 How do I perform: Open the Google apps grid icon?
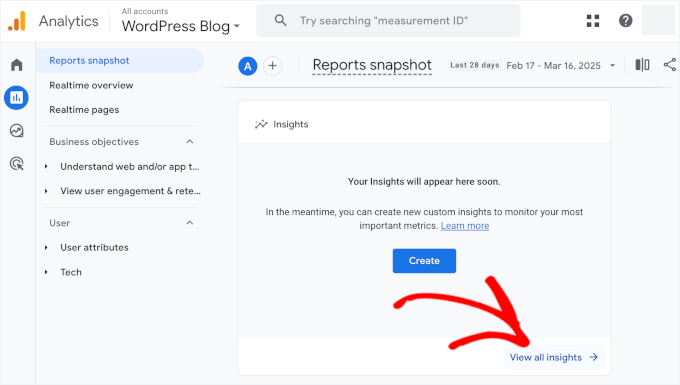(x=593, y=20)
